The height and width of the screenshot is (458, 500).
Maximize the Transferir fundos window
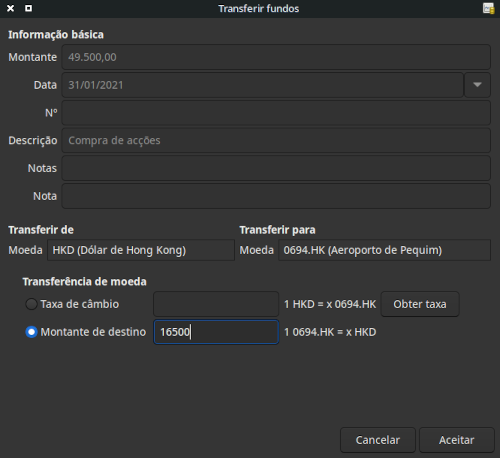[x=29, y=8]
